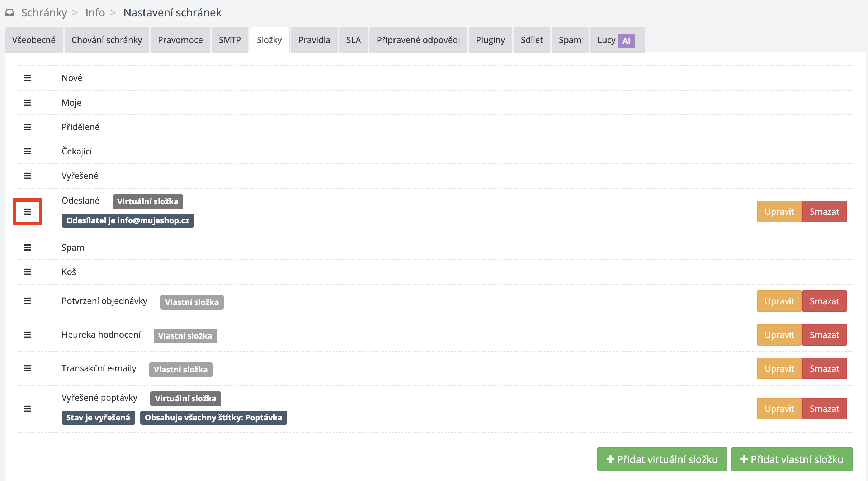Click the drag handle for Nové folder
Viewport: 868px width, 481px height.
27,78
